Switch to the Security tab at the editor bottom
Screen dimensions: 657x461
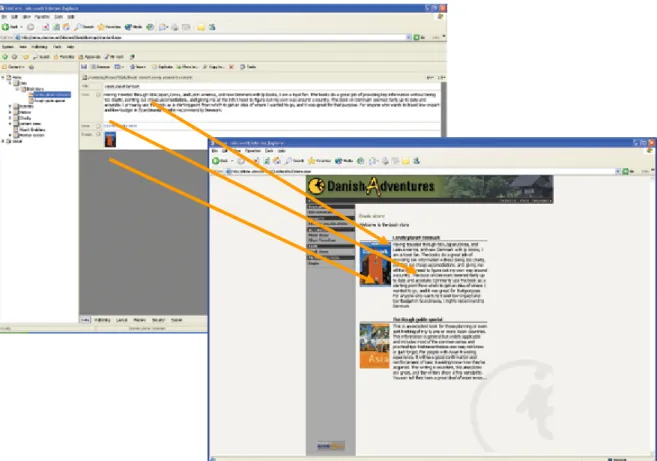(x=158, y=320)
